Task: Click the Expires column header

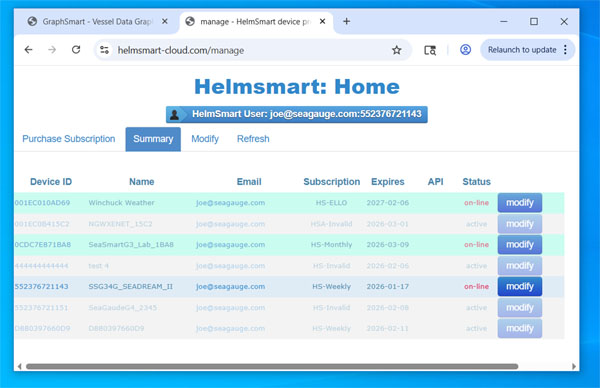Action: [388, 182]
